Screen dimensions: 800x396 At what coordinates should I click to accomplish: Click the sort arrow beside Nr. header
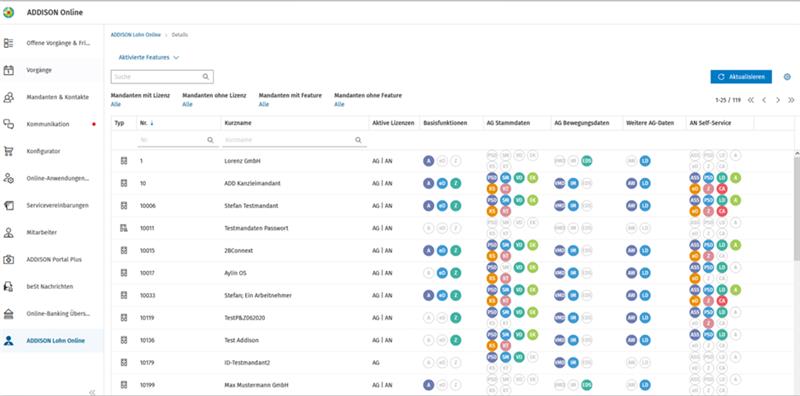click(x=152, y=123)
